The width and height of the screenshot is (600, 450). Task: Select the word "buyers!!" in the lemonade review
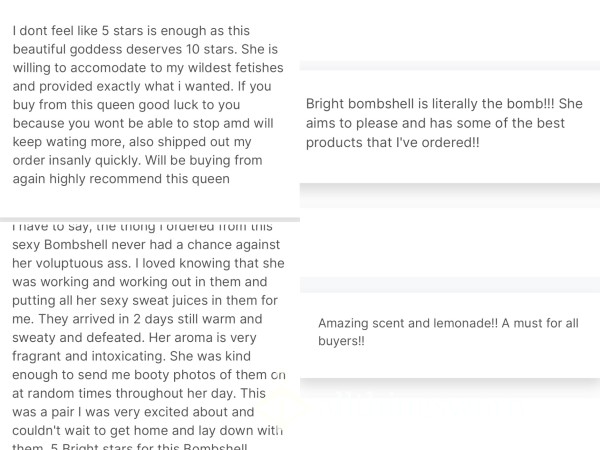[341, 341]
